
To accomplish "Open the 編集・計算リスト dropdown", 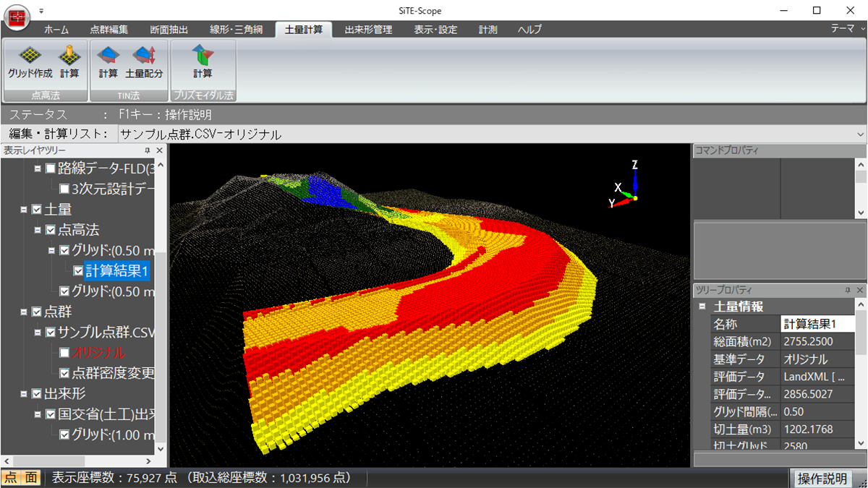I will [x=859, y=134].
